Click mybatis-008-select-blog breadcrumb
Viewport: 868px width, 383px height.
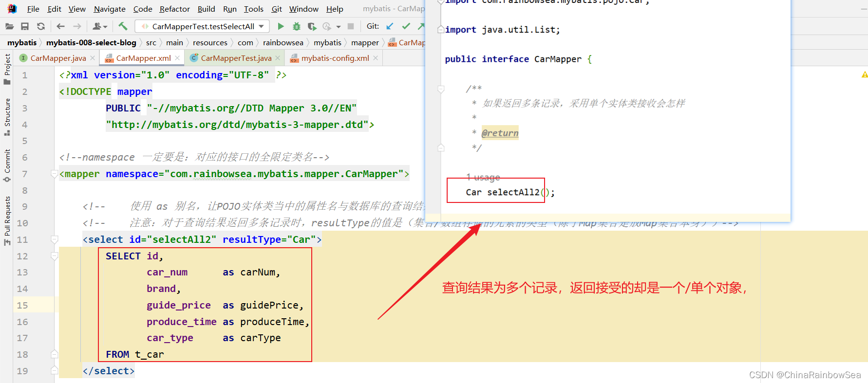tap(91, 42)
